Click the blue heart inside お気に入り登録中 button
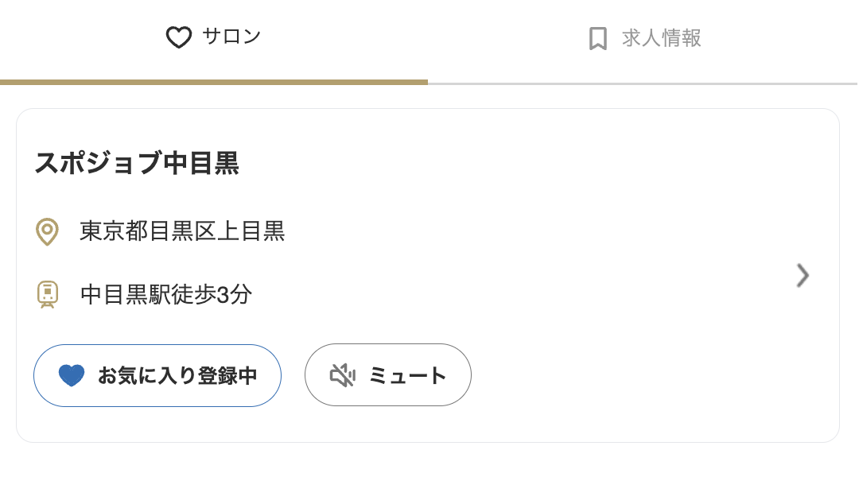 pyautogui.click(x=72, y=374)
